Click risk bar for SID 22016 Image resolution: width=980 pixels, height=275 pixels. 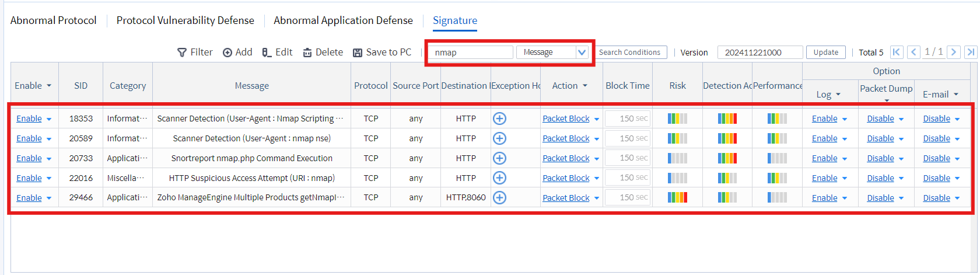pos(677,178)
